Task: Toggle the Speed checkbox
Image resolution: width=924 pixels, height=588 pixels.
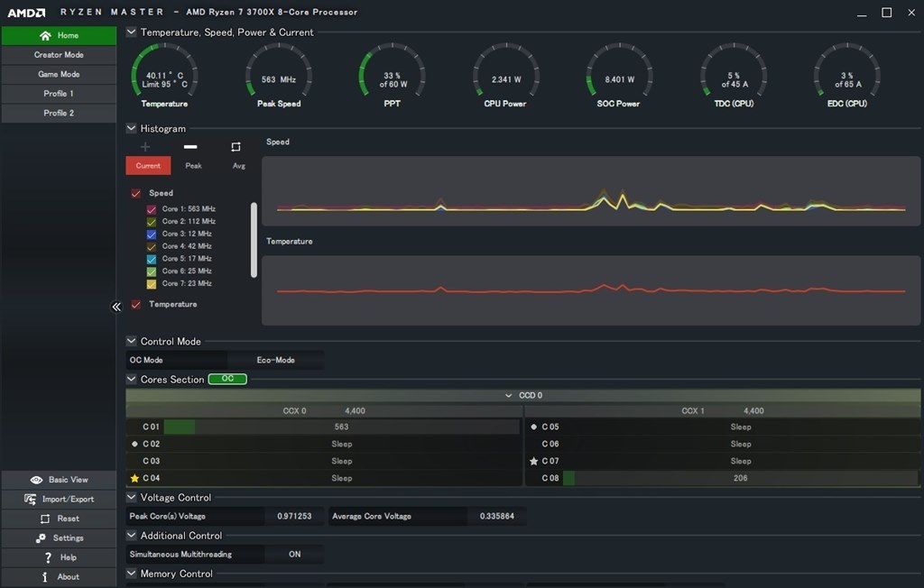Action: 136,193
